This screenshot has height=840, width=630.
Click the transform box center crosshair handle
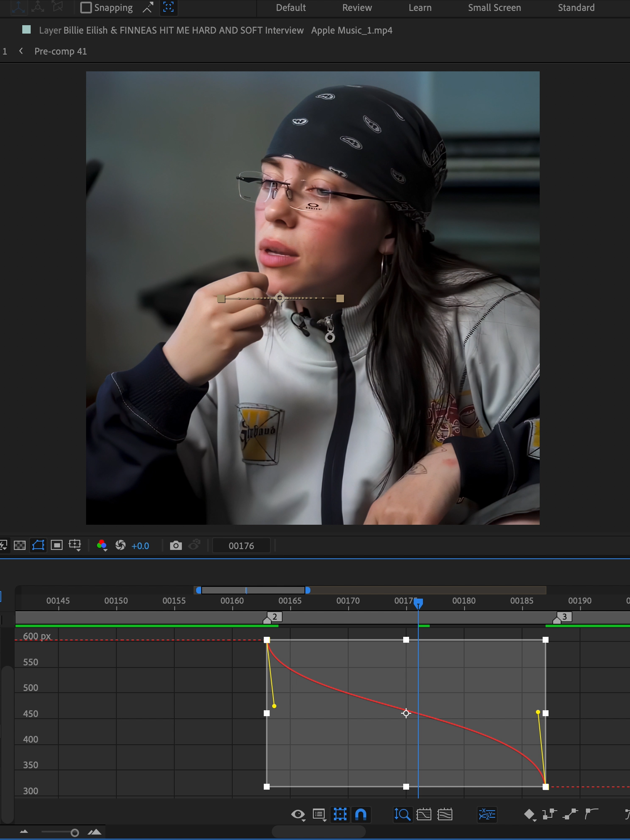[406, 713]
